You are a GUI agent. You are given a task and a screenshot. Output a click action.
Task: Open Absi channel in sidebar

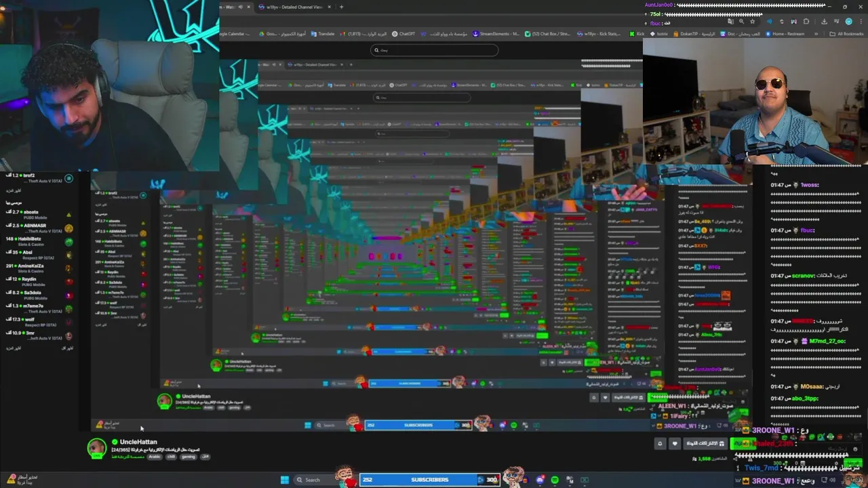click(39, 255)
